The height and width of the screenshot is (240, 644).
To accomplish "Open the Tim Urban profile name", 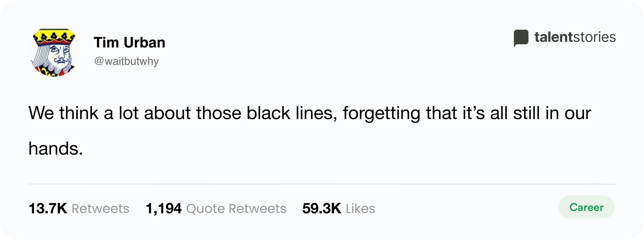I will pos(129,43).
